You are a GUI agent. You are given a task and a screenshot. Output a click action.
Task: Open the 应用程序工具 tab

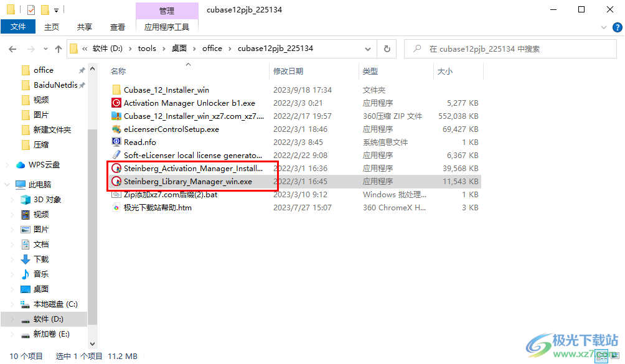(167, 27)
